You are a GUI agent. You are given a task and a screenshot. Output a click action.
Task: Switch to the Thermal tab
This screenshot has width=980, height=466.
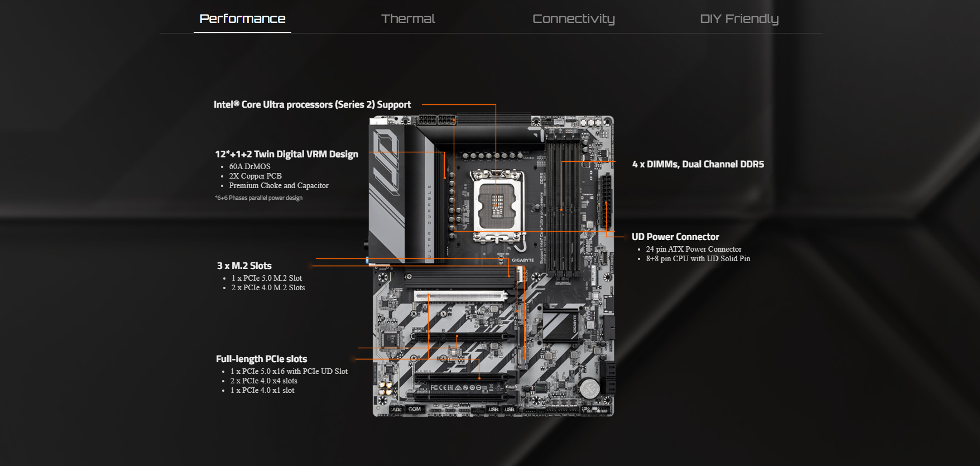click(408, 18)
